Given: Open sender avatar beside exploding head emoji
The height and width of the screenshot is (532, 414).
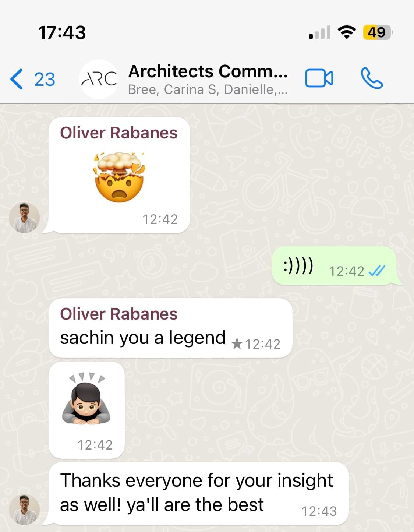Looking at the screenshot, I should click(x=24, y=217).
